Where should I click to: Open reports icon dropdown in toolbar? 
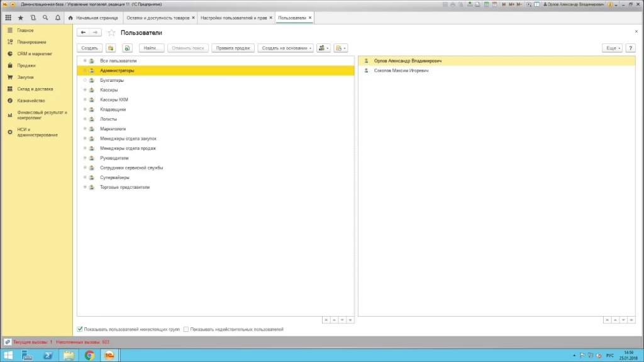point(340,48)
